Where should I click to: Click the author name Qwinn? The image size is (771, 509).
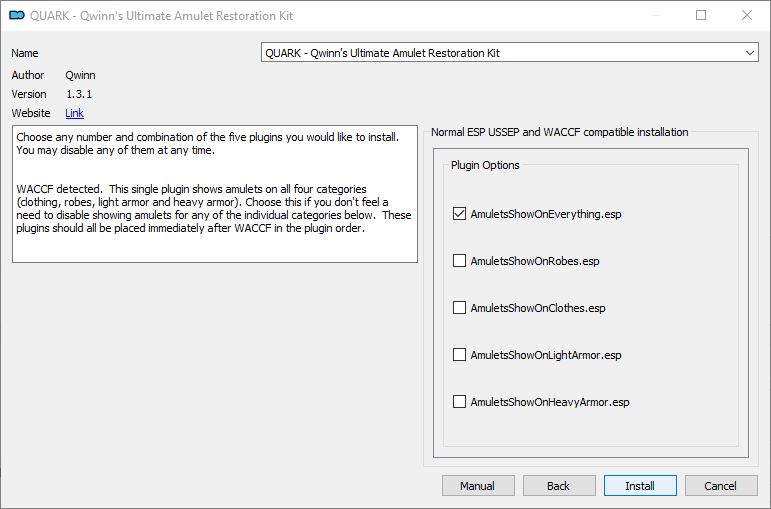81,75
